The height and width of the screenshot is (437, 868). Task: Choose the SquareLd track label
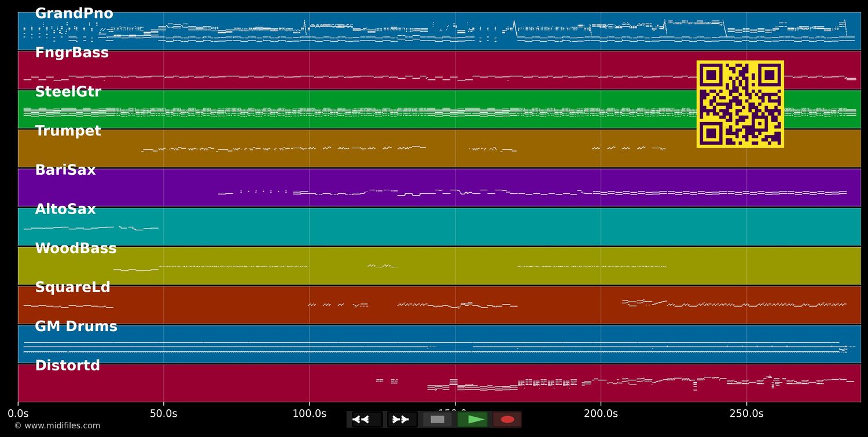pos(72,288)
